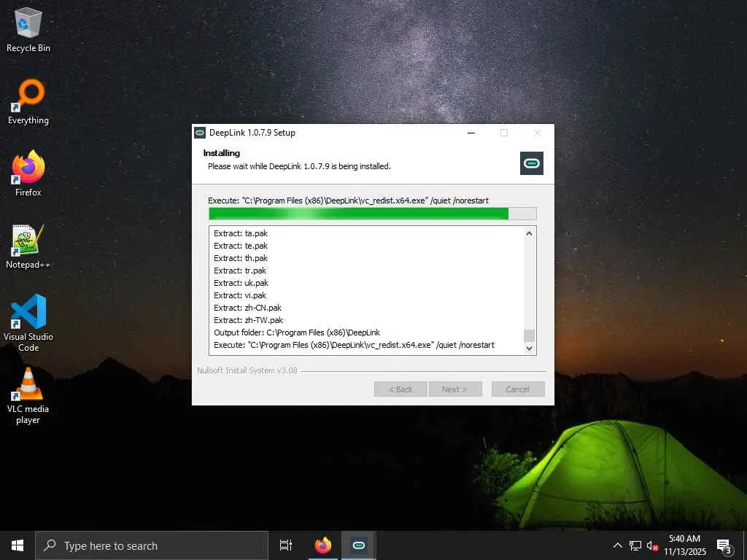The width and height of the screenshot is (747, 560).
Task: Select log line 'Extract: zh-CN.pak'
Action: click(248, 308)
